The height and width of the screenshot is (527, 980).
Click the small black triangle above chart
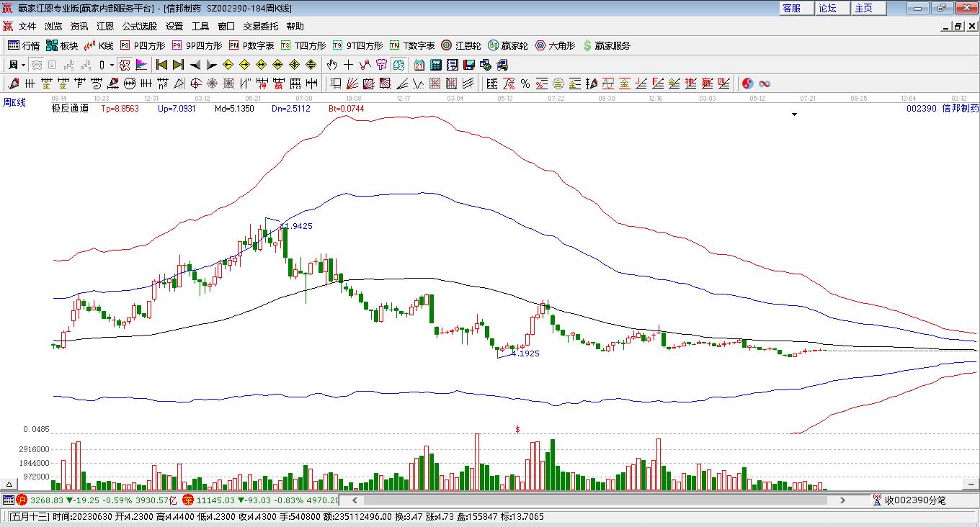(x=795, y=114)
